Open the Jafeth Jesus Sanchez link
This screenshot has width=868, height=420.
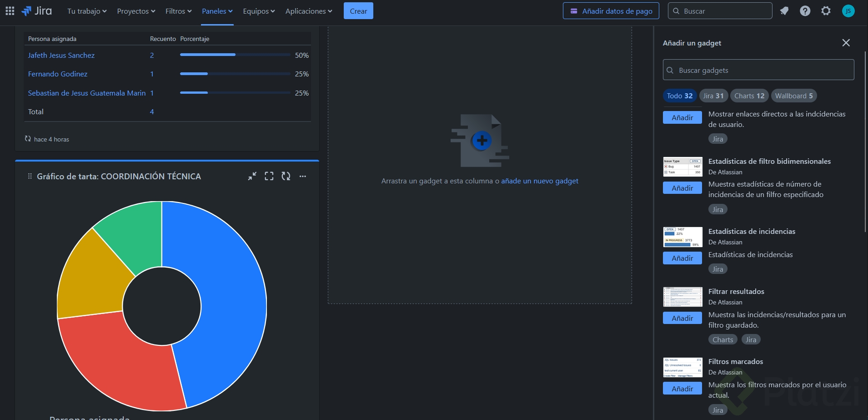pos(61,55)
